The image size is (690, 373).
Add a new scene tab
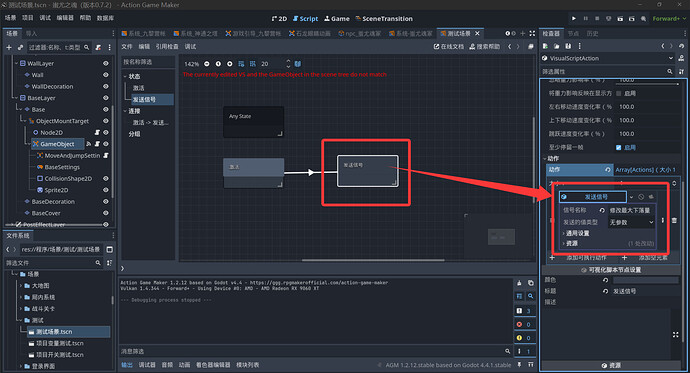(522, 33)
